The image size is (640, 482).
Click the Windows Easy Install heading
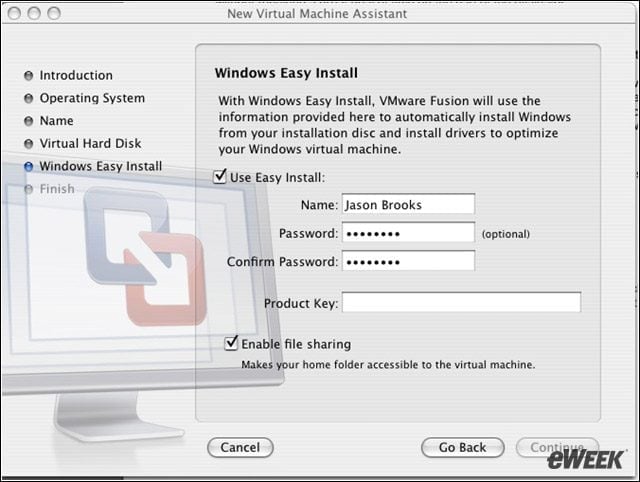286,73
